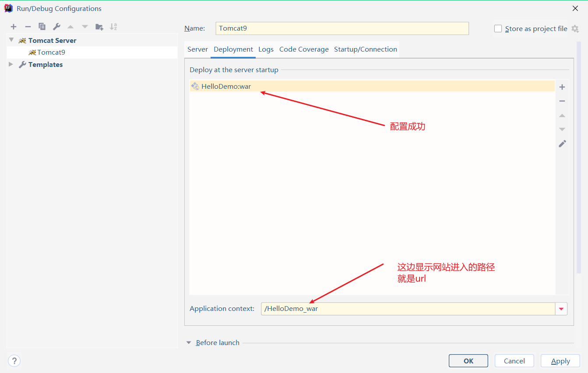Screen dimensions: 588x373
Task: Remove HelloDemo:war deployment with minus icon
Action: [562, 101]
